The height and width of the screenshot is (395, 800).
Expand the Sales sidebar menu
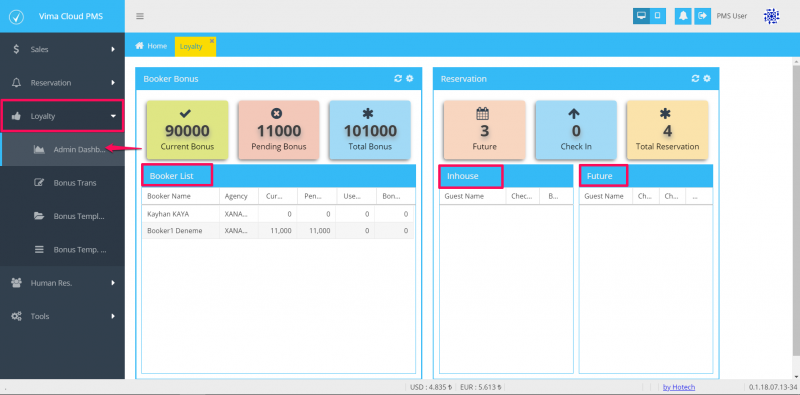[62, 50]
